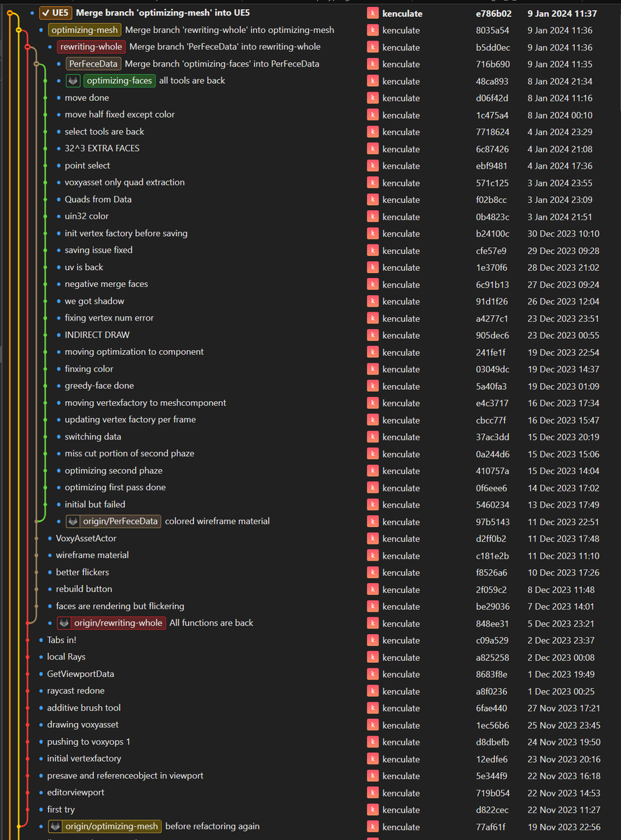The height and width of the screenshot is (840, 621).
Task: Click author avatar on 'uv is back' row
Action: pos(372,267)
